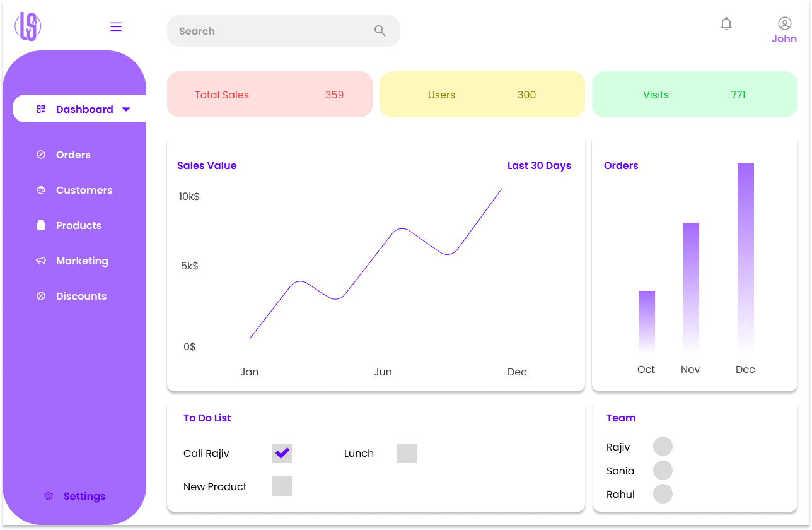Uncheck the Call Rajiv checkbox

[282, 453]
